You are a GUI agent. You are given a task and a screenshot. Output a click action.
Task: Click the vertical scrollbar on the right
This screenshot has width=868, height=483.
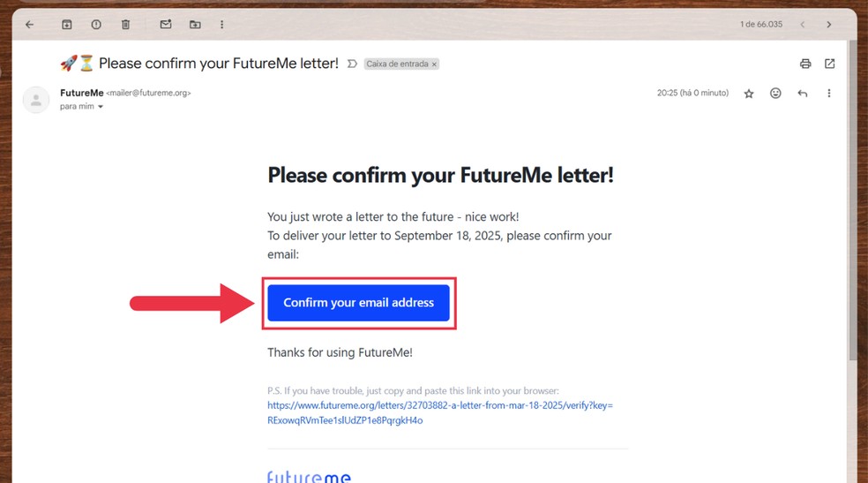852,200
